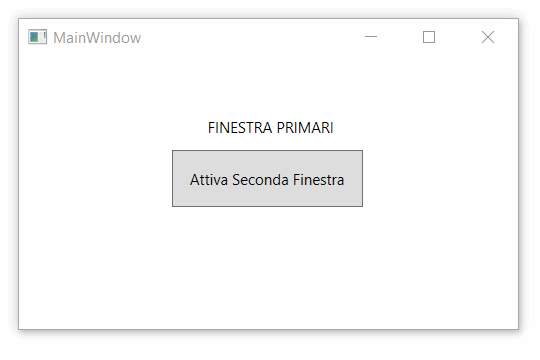Hit the dash-shaped minimize icon
The height and width of the screenshot is (360, 540).
tap(371, 37)
